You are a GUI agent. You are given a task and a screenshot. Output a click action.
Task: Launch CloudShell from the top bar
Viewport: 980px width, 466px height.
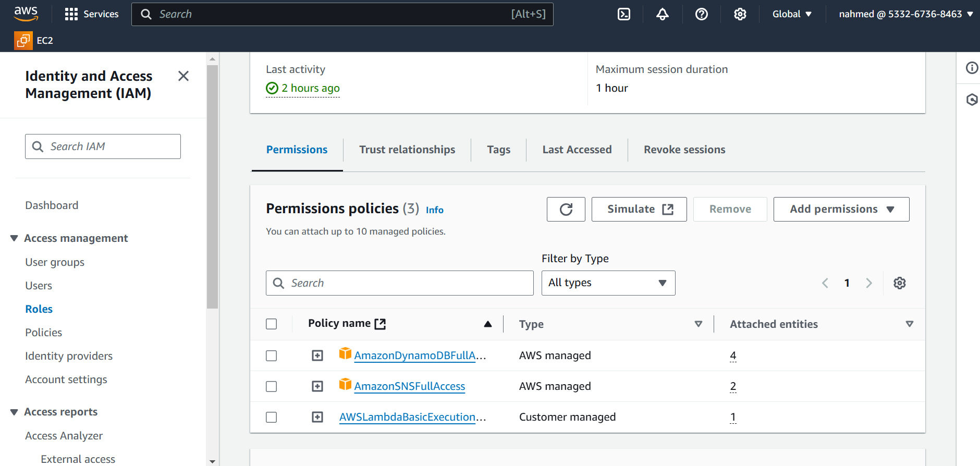point(624,14)
